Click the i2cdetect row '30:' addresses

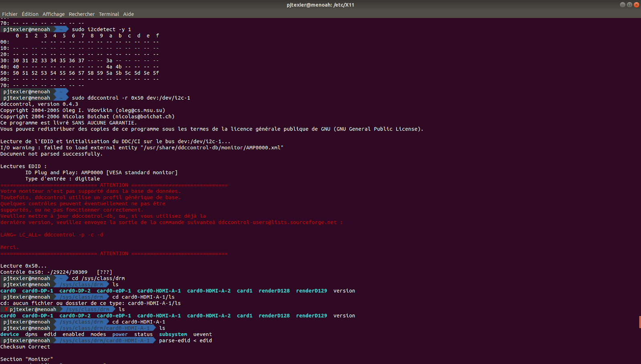coord(86,60)
